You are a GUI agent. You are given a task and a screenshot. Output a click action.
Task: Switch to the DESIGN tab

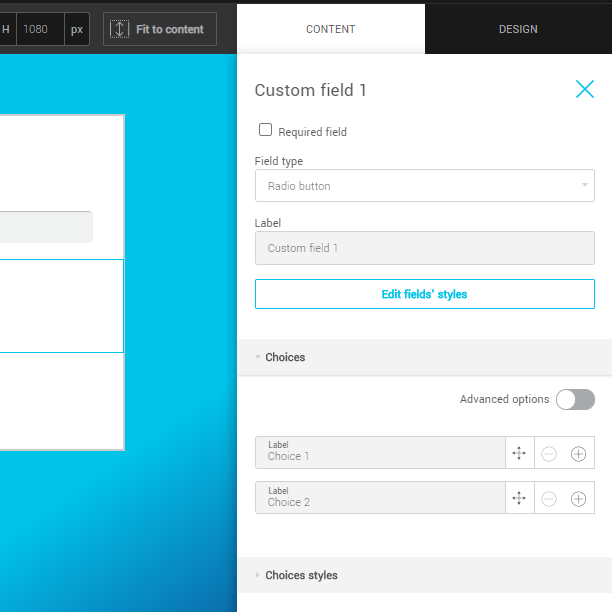click(x=518, y=29)
